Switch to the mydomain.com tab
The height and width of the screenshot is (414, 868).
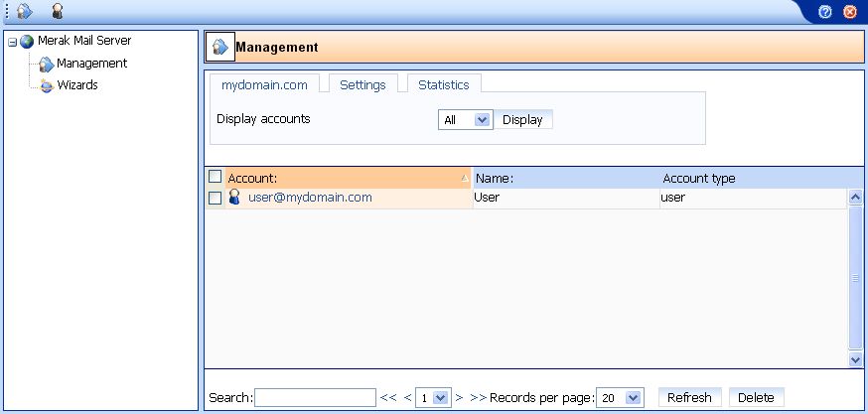click(264, 84)
